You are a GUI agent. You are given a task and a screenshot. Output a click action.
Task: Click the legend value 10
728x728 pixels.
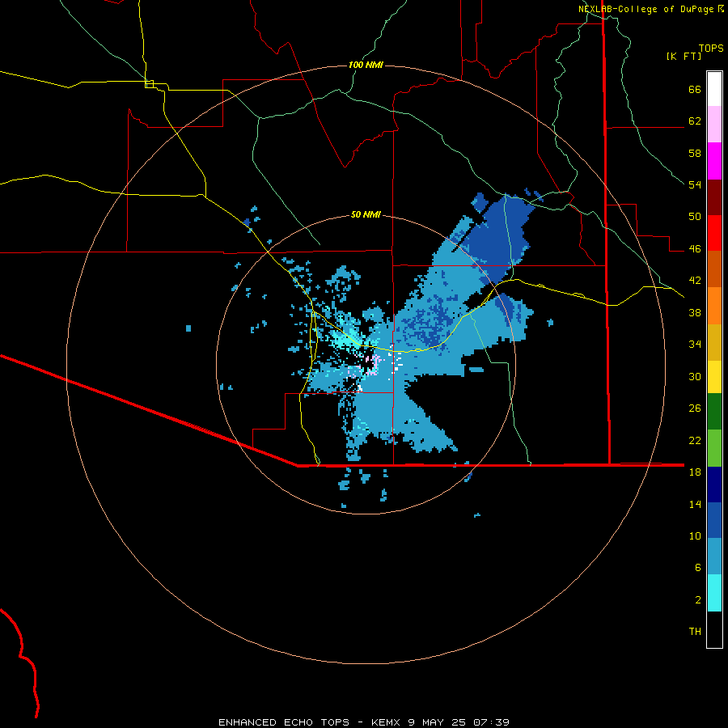pos(695,535)
